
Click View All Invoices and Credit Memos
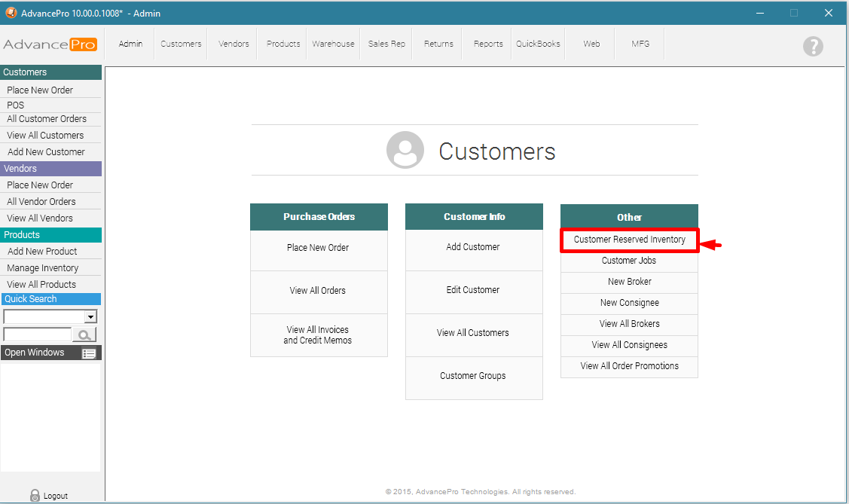[x=318, y=335]
